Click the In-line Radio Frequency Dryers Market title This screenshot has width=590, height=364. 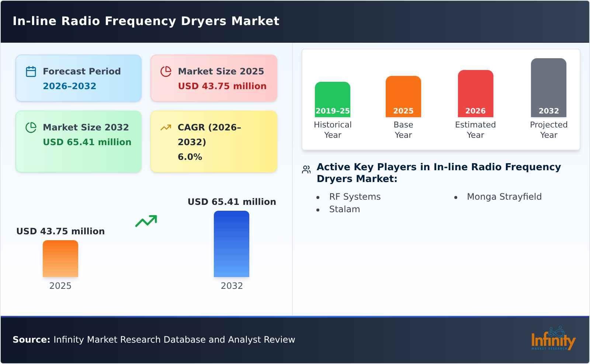[146, 21]
